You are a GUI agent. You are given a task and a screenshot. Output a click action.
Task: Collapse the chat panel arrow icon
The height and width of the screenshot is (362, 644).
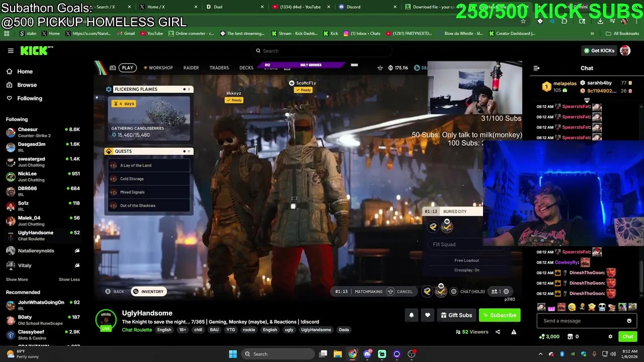(x=536, y=68)
